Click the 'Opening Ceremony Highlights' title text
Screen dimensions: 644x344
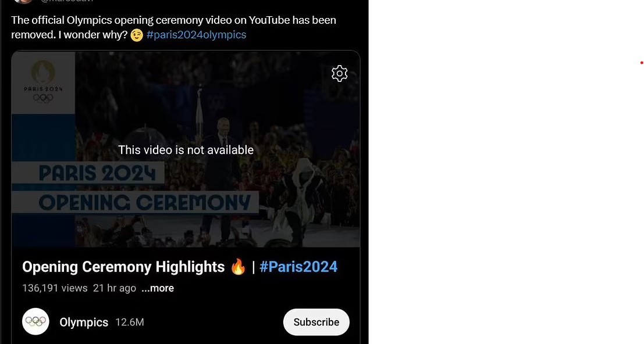pyautogui.click(x=123, y=267)
